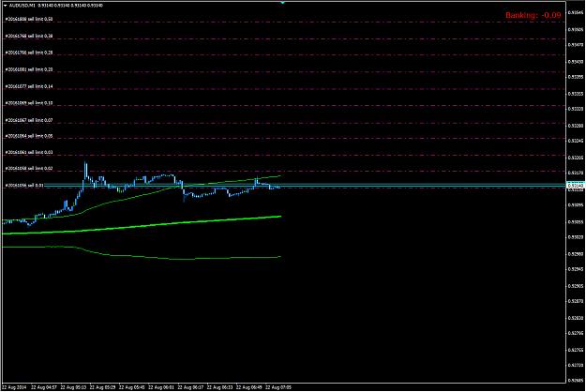This screenshot has height=392, width=586.
Task: Click the 22 Aug 06:49 time label
Action: pyautogui.click(x=249, y=387)
